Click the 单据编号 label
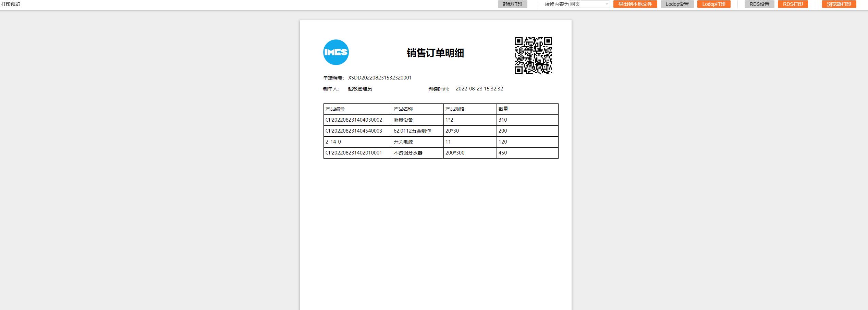Screen dimensions: 868x310 [x=333, y=78]
